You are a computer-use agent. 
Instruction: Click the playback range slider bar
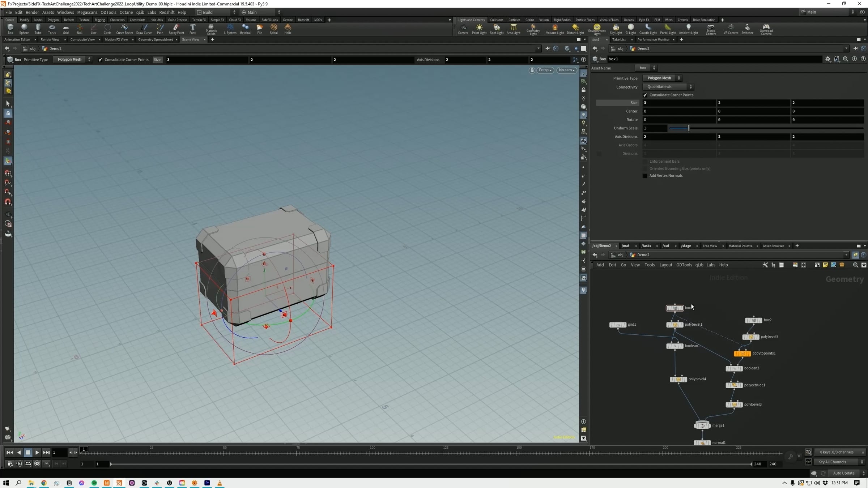430,464
